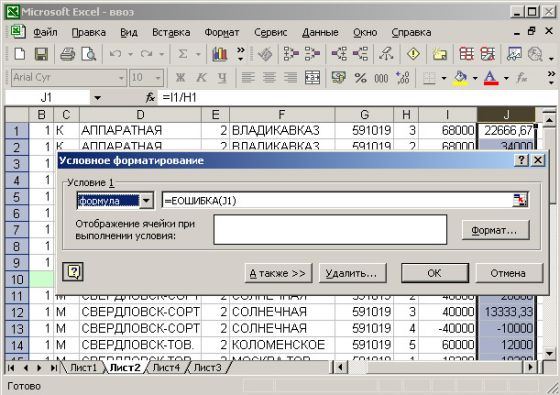Open the Font Color dropdown arrow
Screen dimensions: 560x395
(x=506, y=78)
